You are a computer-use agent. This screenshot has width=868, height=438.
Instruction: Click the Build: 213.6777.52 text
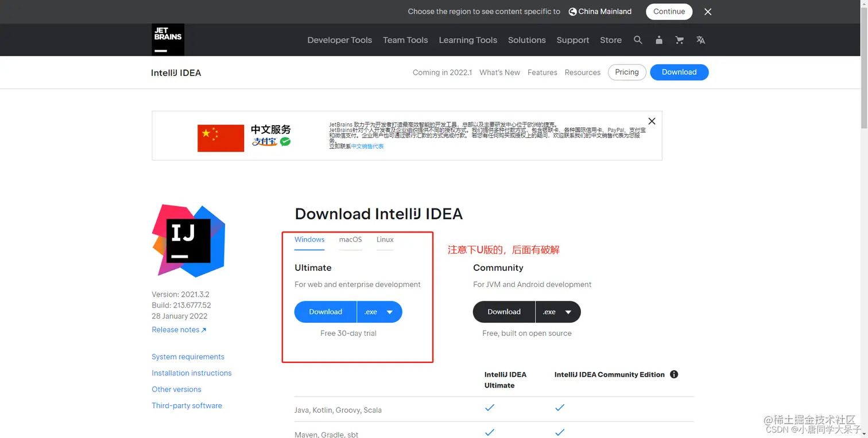coord(181,305)
